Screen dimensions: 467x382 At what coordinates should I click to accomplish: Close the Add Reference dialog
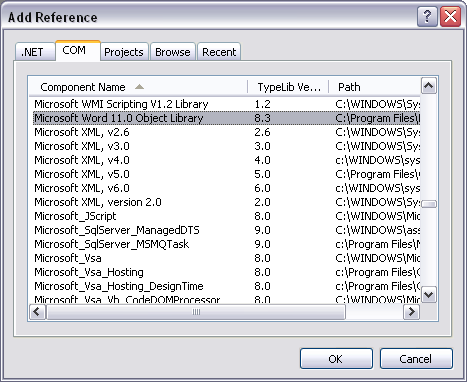(450, 16)
